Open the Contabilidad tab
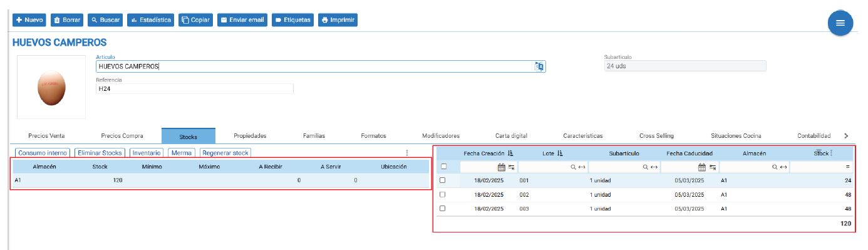 (x=814, y=136)
